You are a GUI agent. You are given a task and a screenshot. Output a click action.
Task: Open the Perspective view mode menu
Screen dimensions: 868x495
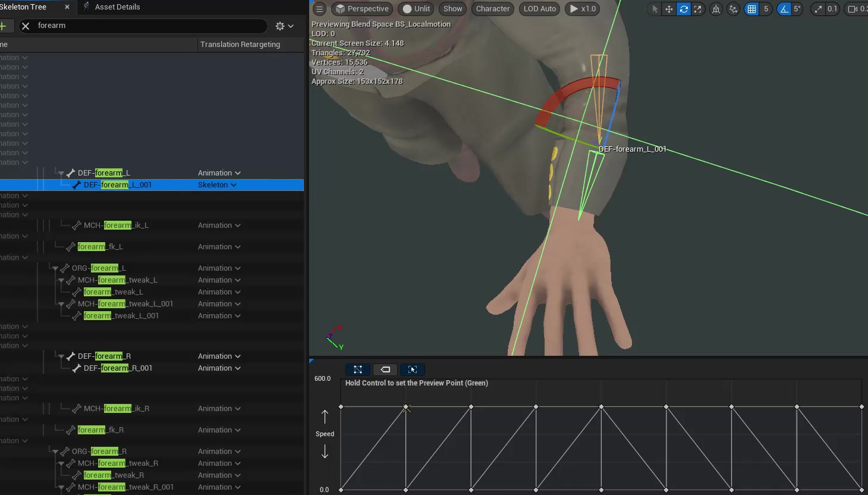tap(362, 9)
